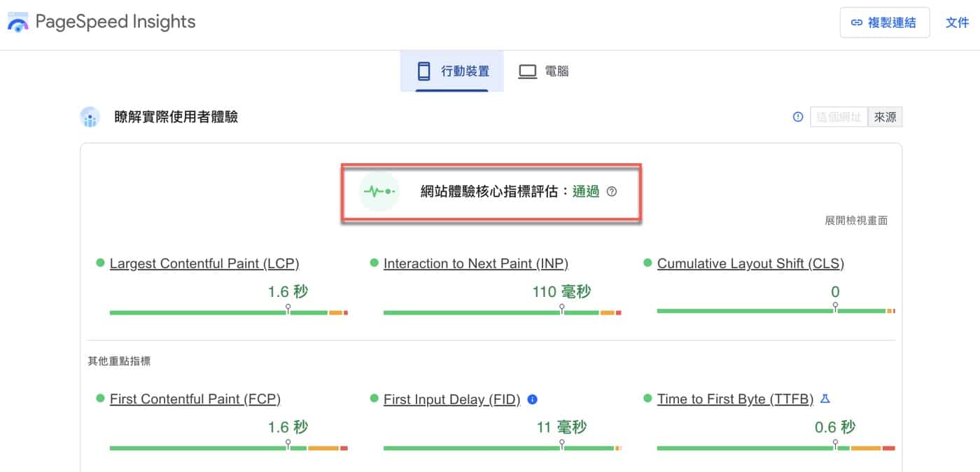The height and width of the screenshot is (472, 980).
Task: Click the green status dot beside TTFB
Action: [x=647, y=398]
